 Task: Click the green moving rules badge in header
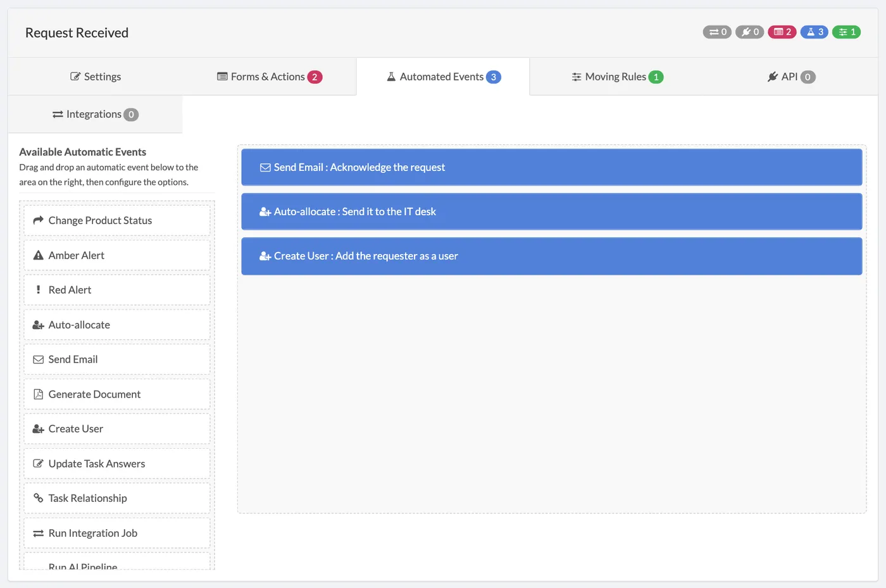(x=846, y=32)
